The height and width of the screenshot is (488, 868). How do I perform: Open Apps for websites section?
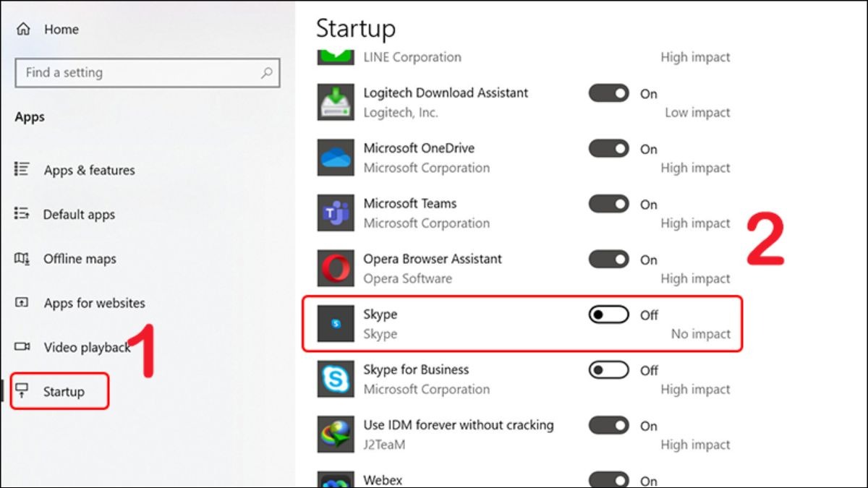(x=94, y=303)
